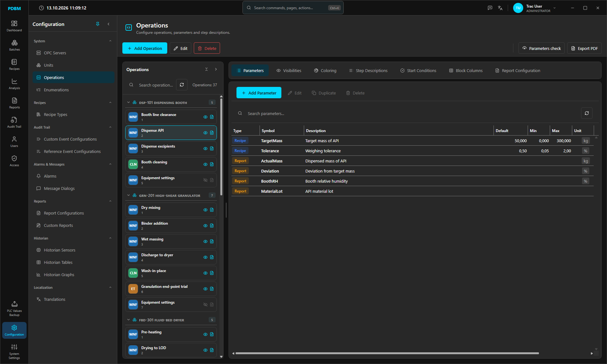Viewport: 607px width, 364px height.
Task: Collapse DSP-101 Dispensing Booth group
Action: [129, 102]
